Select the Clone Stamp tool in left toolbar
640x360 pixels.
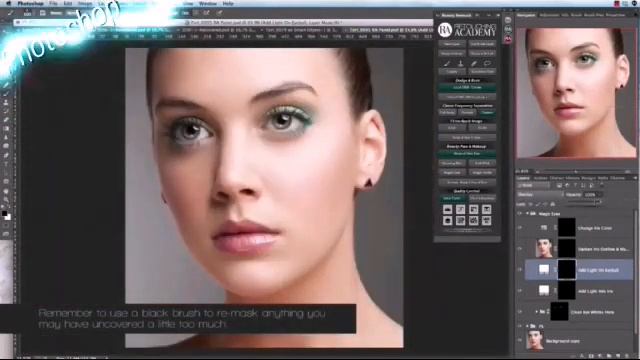pos(6,102)
